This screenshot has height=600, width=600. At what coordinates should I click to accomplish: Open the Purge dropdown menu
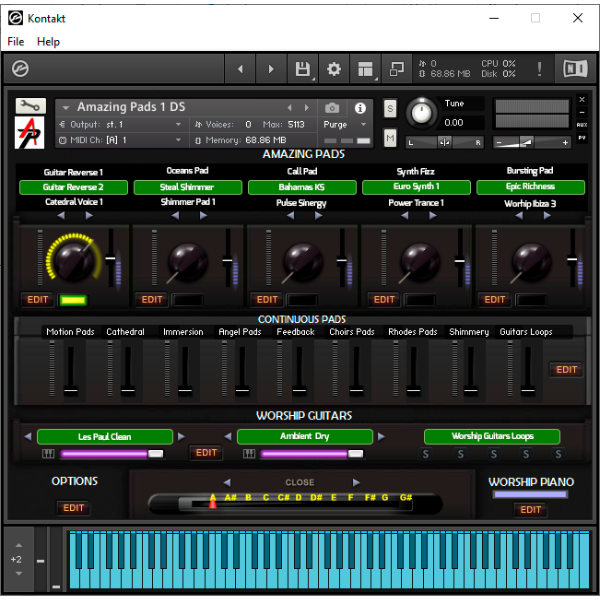(345, 125)
